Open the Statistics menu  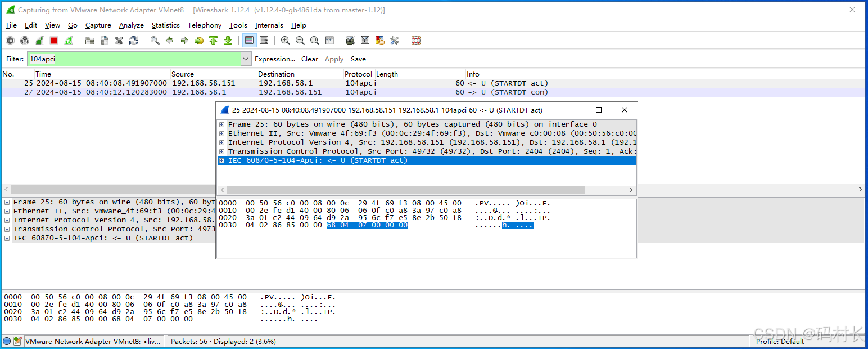tap(166, 25)
